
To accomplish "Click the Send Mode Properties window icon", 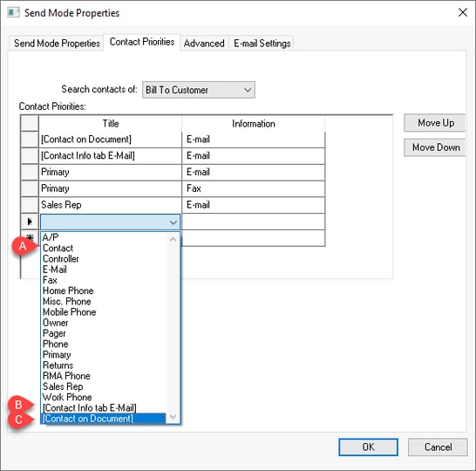I will [x=13, y=13].
